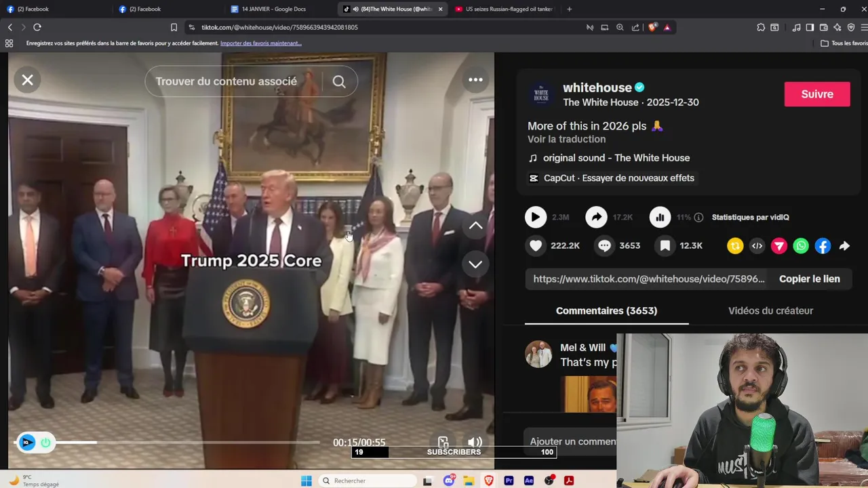Click the zoom magnifier icon in the address bar

pos(620,27)
